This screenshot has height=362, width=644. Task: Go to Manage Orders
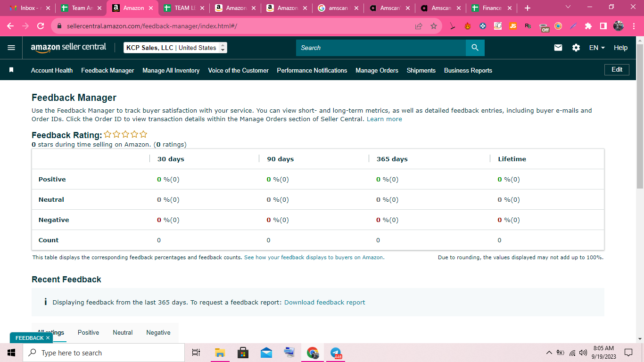377,70
